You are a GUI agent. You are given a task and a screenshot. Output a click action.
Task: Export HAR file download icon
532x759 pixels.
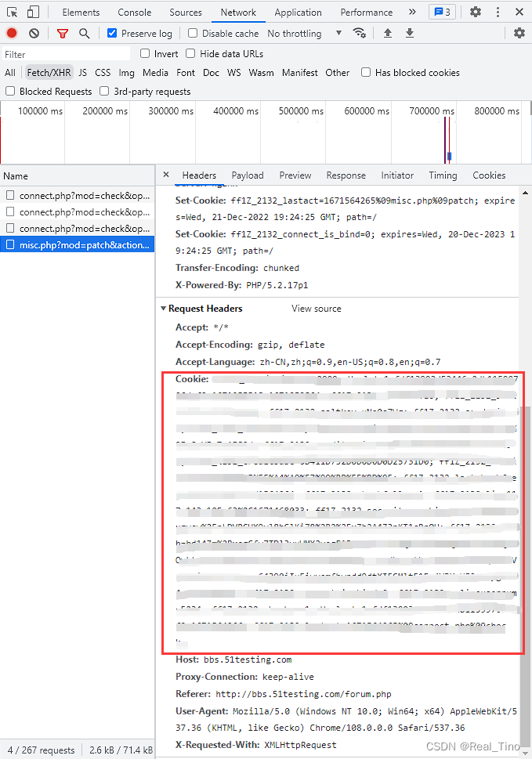click(410, 33)
